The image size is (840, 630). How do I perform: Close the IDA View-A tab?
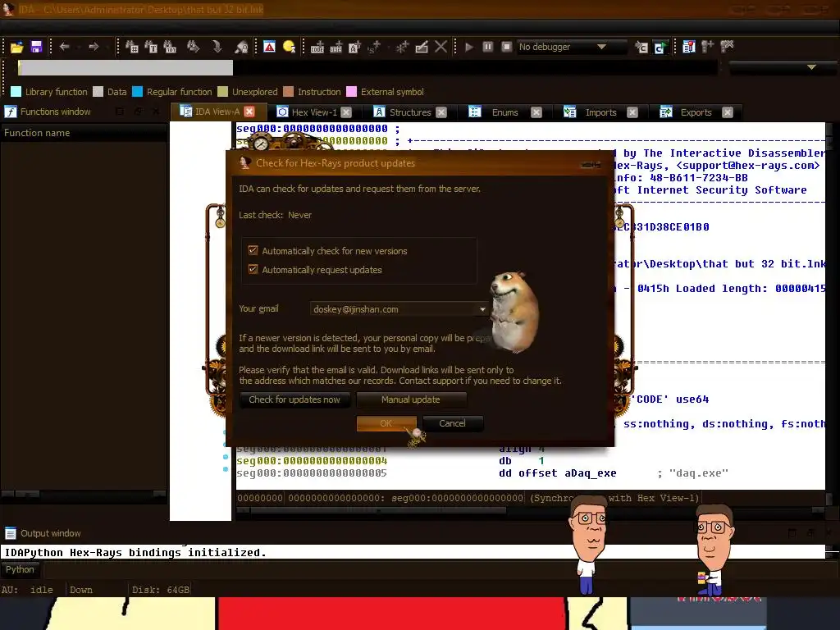tap(249, 112)
